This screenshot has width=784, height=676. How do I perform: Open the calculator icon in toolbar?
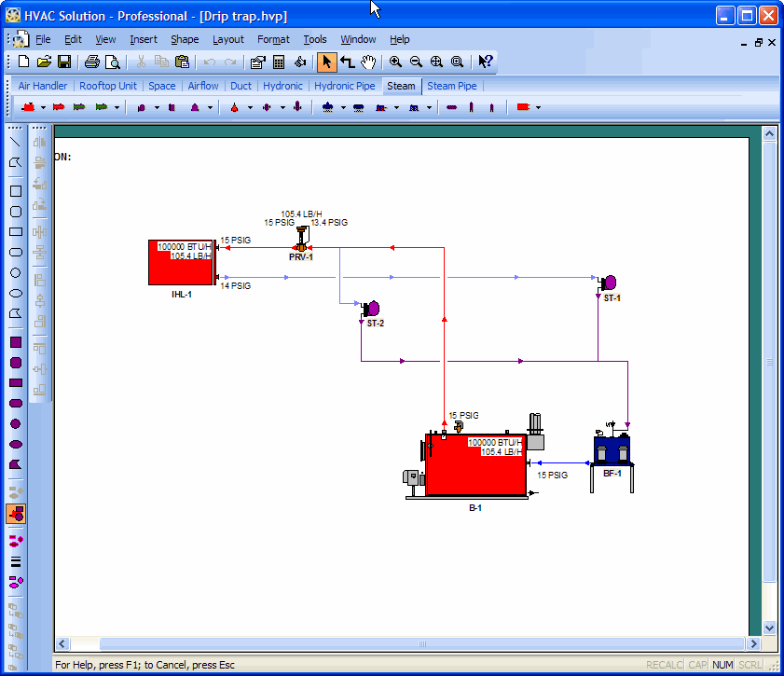(x=279, y=62)
